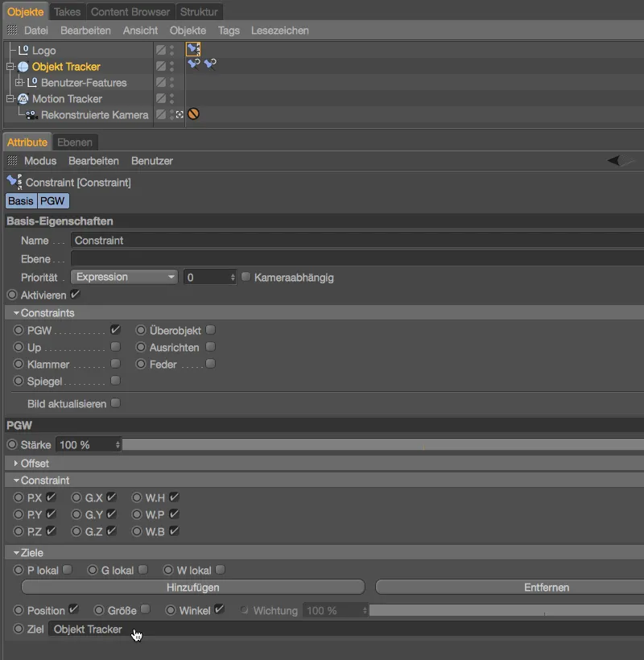Toggle layer square for Benutzer-Features row

coord(161,82)
